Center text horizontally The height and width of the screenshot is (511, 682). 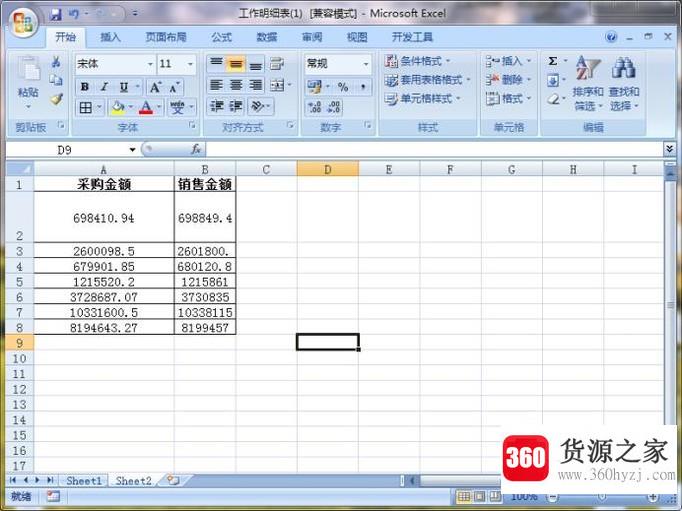tap(236, 85)
